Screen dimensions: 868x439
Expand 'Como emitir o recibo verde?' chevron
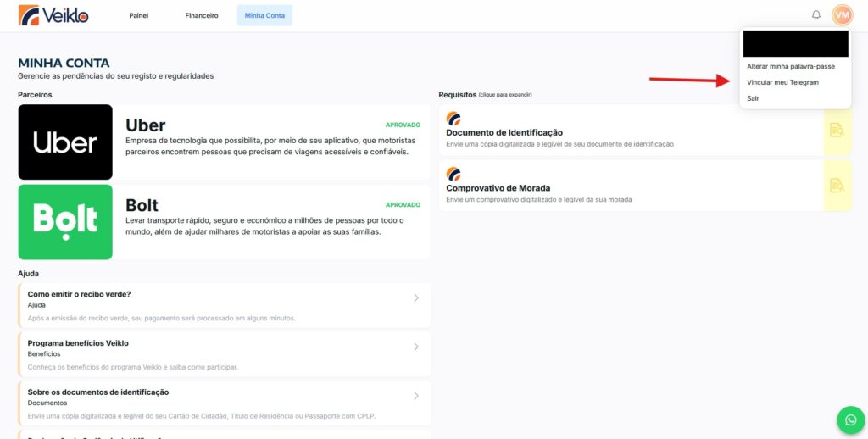pos(416,297)
